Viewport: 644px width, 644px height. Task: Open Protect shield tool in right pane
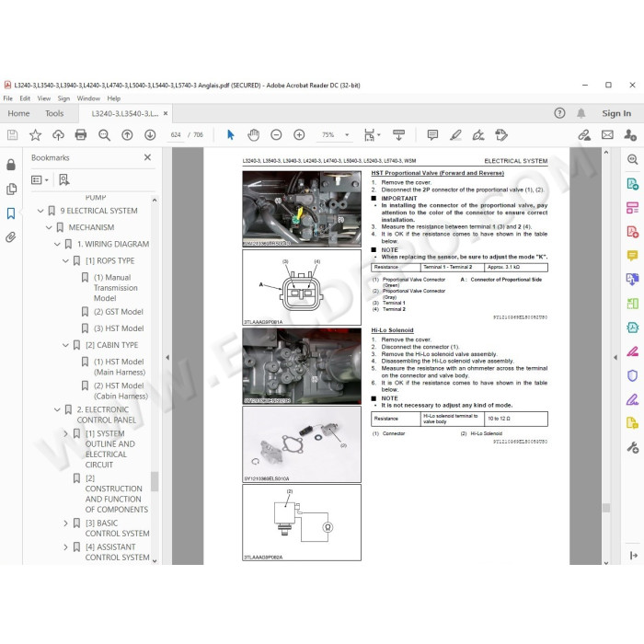[633, 375]
